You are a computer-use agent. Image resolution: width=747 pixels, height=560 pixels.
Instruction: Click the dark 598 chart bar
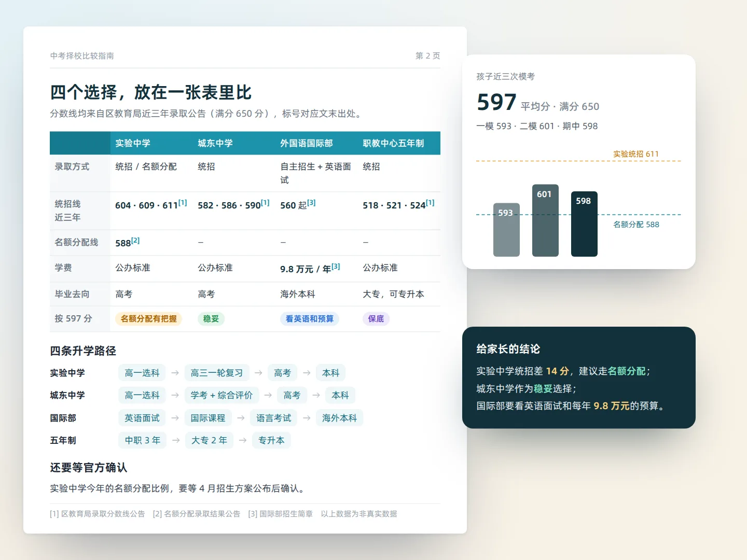coord(584,224)
